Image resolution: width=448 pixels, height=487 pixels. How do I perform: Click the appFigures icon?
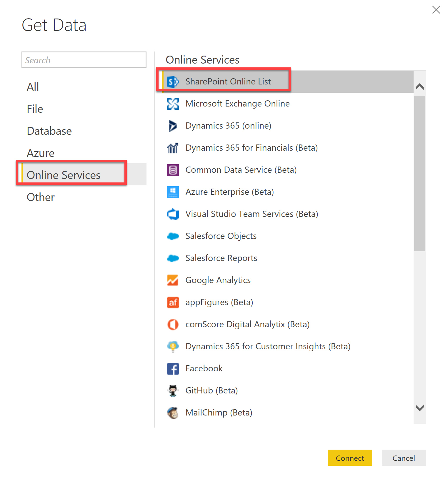[173, 302]
